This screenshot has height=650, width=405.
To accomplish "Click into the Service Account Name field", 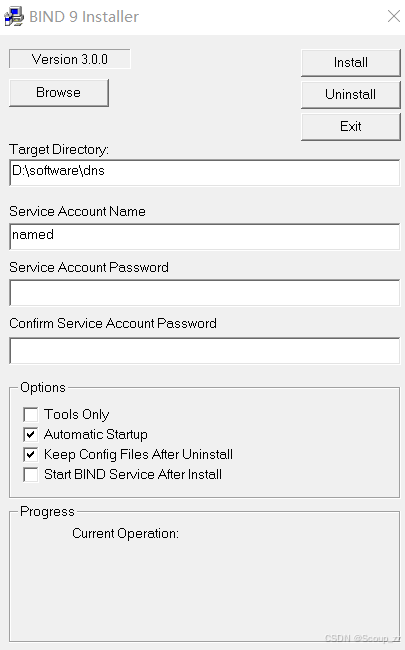I will pyautogui.click(x=205, y=237).
